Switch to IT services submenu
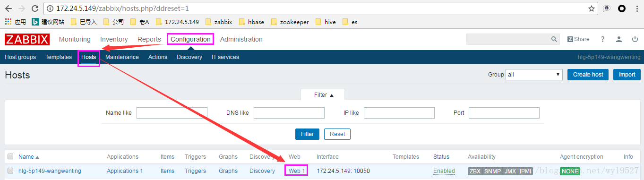 (225, 57)
